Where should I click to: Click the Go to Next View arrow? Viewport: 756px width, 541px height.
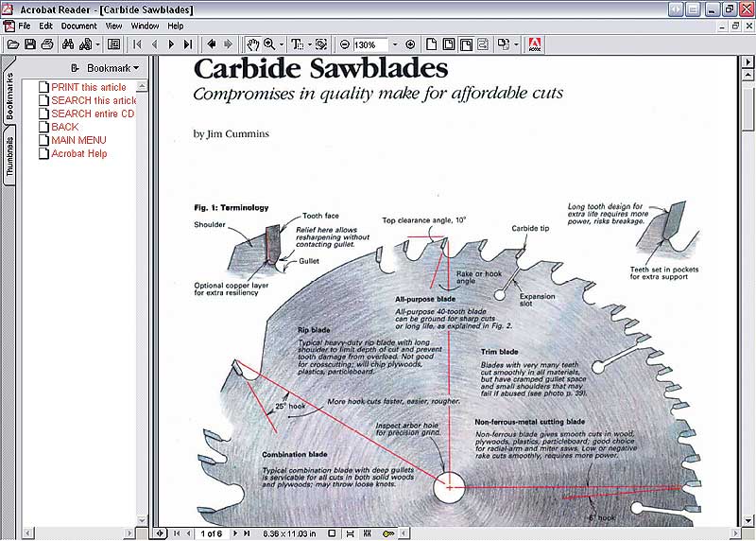point(228,44)
